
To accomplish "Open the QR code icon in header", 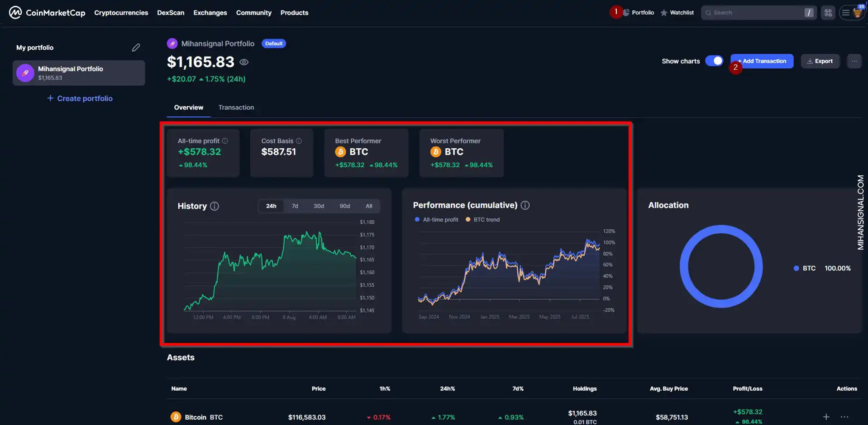I will tap(828, 13).
